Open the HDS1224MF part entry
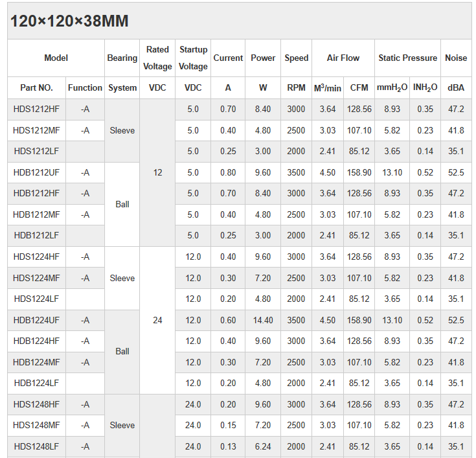 pos(36,279)
